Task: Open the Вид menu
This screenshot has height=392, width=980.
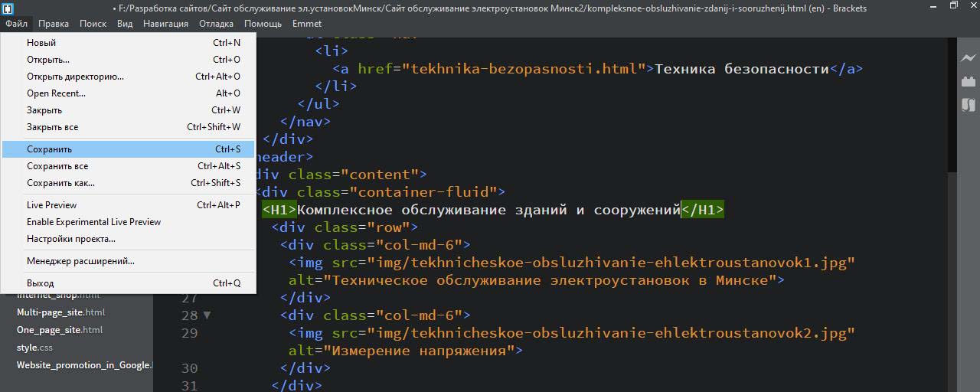Action: click(x=125, y=24)
